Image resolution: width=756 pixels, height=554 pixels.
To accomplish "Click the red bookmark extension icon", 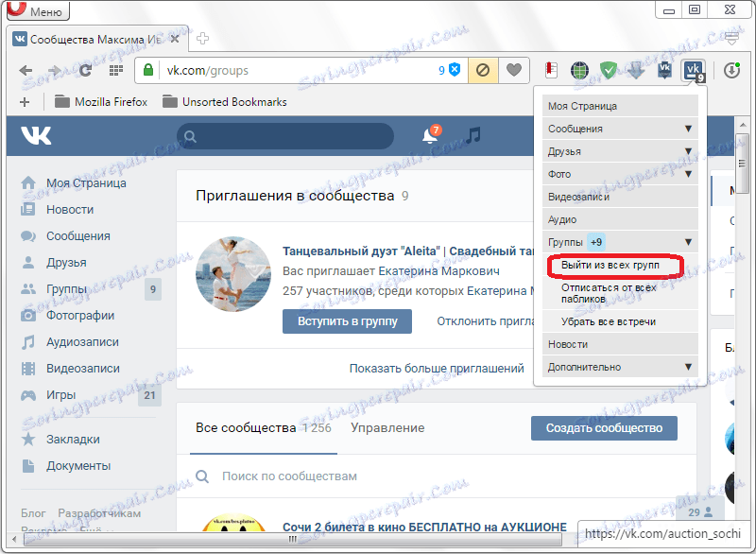I will (x=551, y=70).
